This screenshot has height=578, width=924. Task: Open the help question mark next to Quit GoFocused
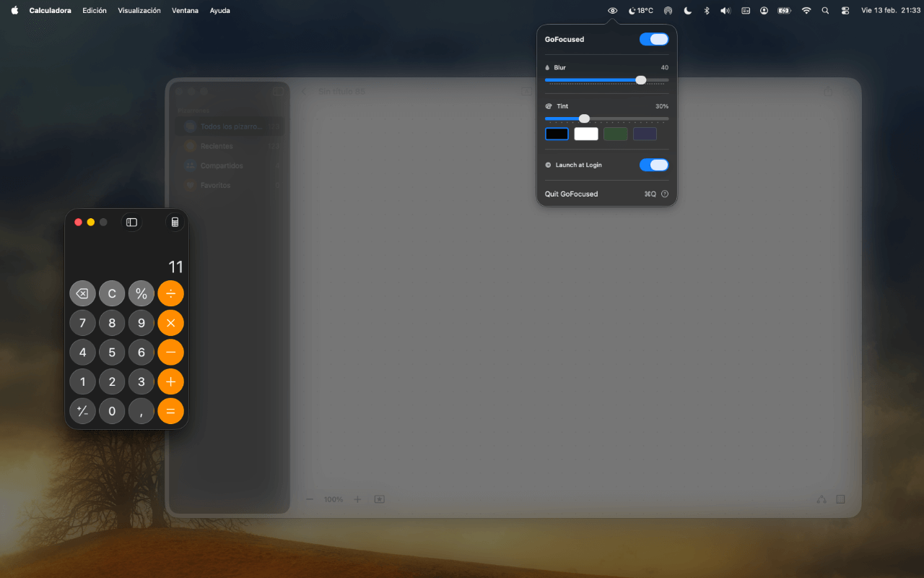coord(665,194)
